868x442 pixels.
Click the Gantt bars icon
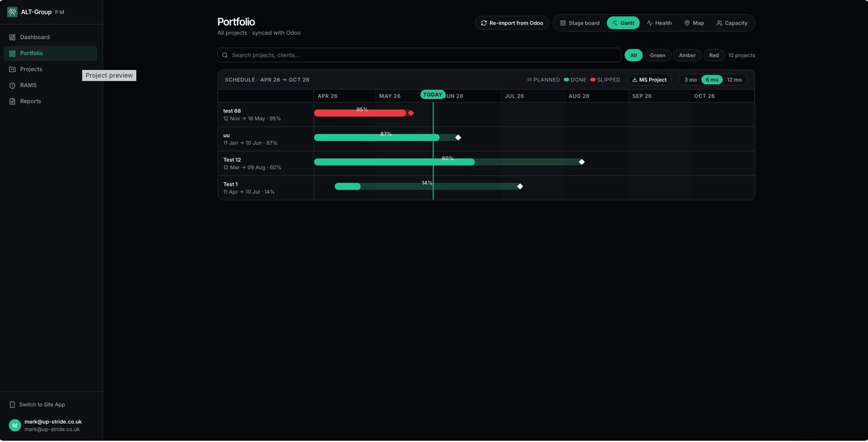tap(615, 23)
